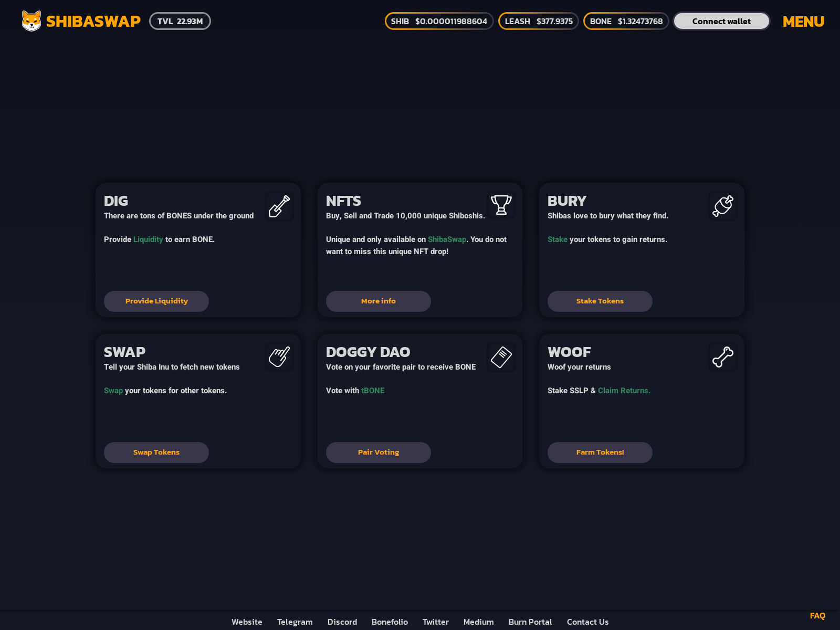Click 'Vote on your favorite pair' text
The width and height of the screenshot is (840, 630).
tap(401, 367)
